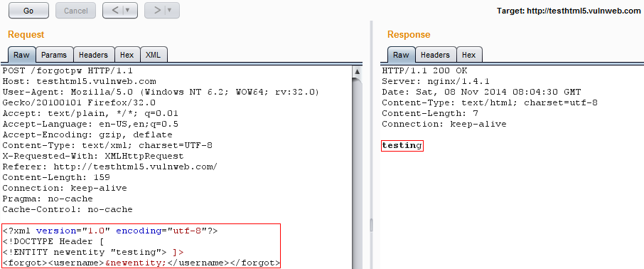Click the 'testing' text in the response body

[x=402, y=146]
